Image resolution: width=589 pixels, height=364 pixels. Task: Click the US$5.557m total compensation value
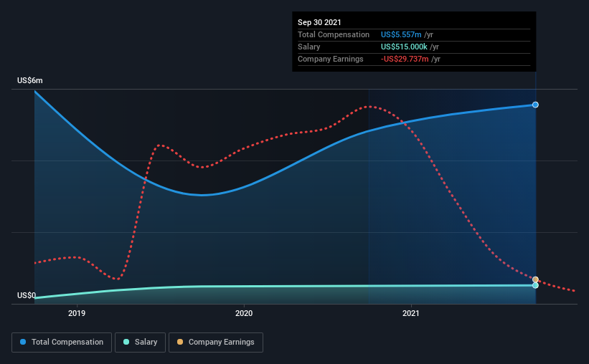[x=401, y=34]
